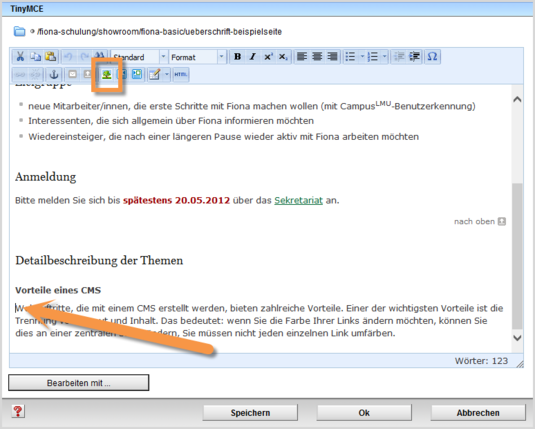Apply subscript formatting

pos(283,57)
